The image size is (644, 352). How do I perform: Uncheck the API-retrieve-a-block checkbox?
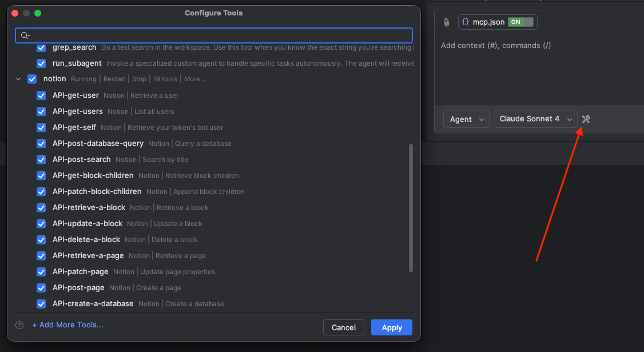click(41, 208)
